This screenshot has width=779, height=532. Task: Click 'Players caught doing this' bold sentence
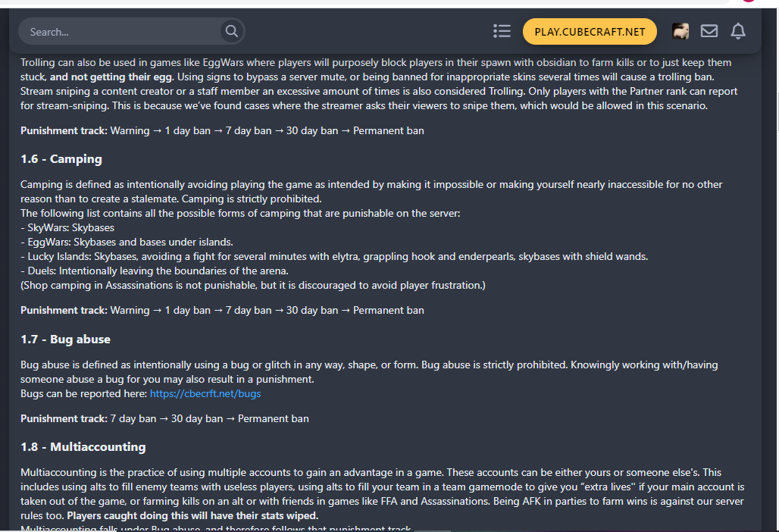(192, 515)
